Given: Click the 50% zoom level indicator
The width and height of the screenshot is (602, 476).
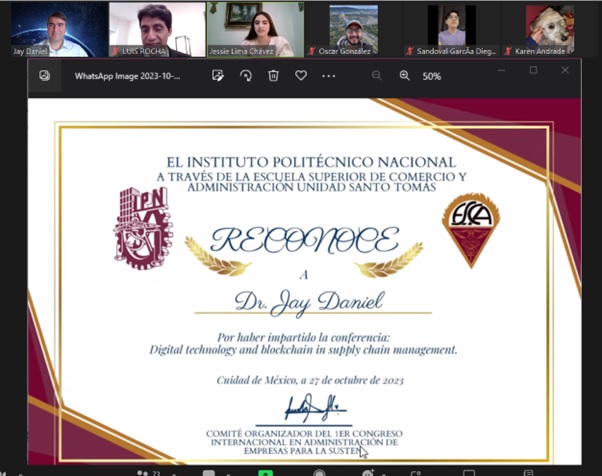Looking at the screenshot, I should tap(432, 76).
